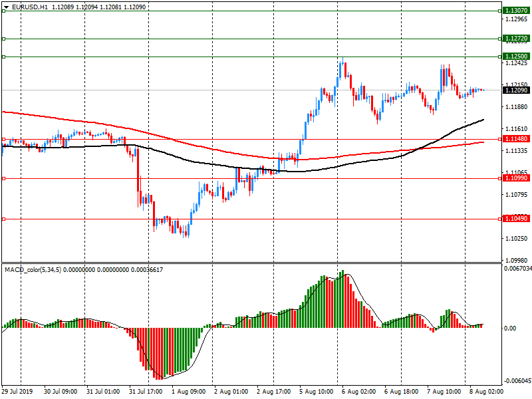
Task: Click the left handle of the 1.12720 line
Action: coord(4,39)
